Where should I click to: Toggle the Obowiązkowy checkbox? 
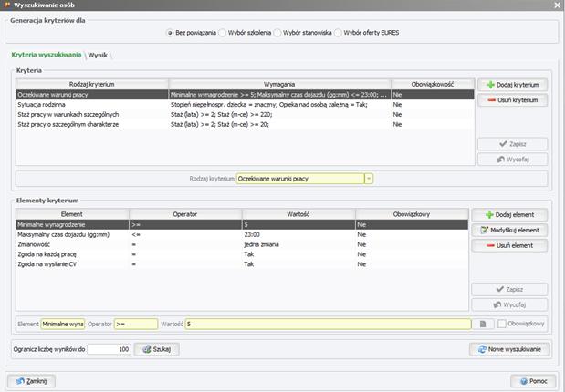point(502,324)
